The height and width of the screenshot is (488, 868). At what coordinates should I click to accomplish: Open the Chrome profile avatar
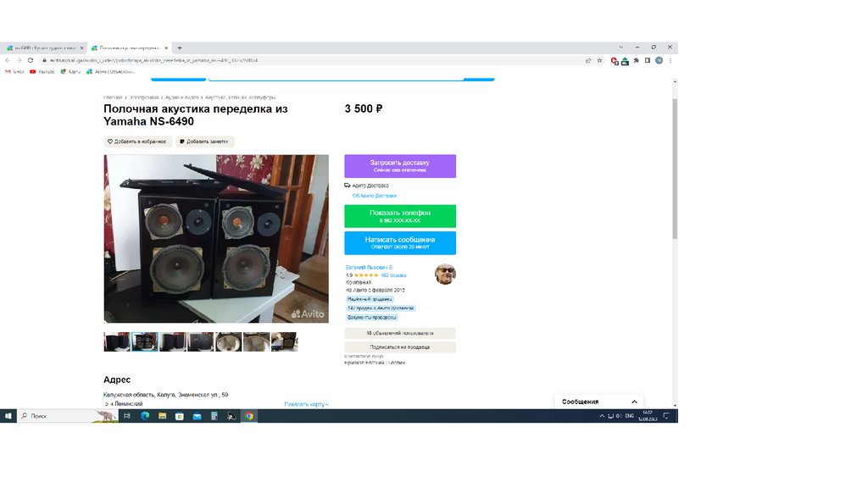click(x=659, y=60)
